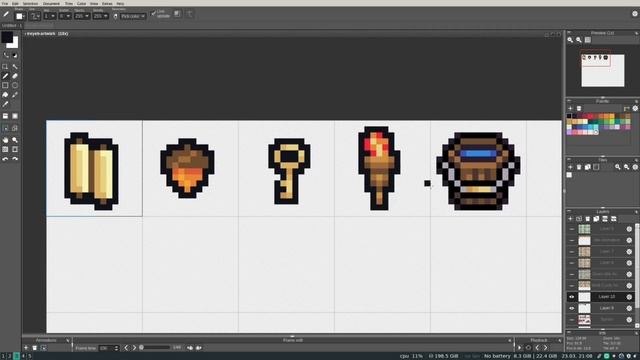Add a new color in Palette panel
The image size is (640, 360).
point(570,109)
